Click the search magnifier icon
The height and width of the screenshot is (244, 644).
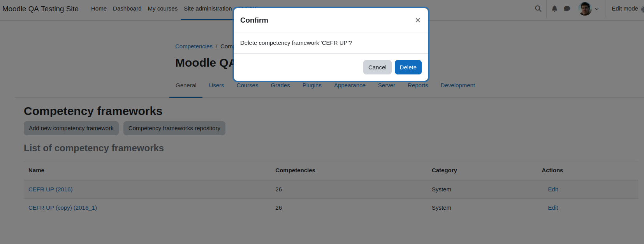tap(538, 9)
